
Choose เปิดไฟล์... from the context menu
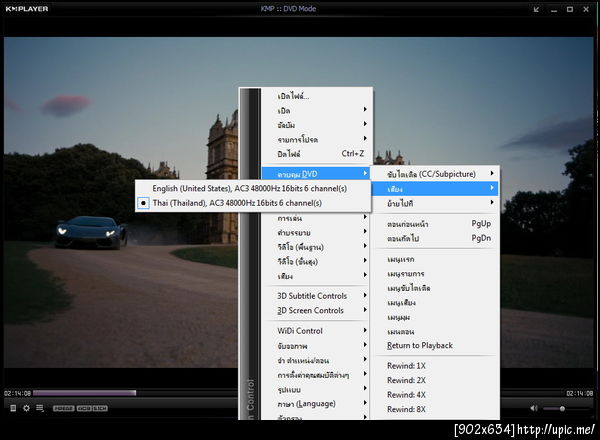pyautogui.click(x=315, y=96)
